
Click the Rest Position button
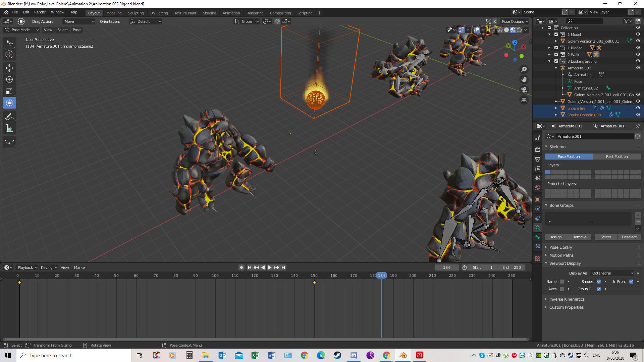[x=617, y=157]
